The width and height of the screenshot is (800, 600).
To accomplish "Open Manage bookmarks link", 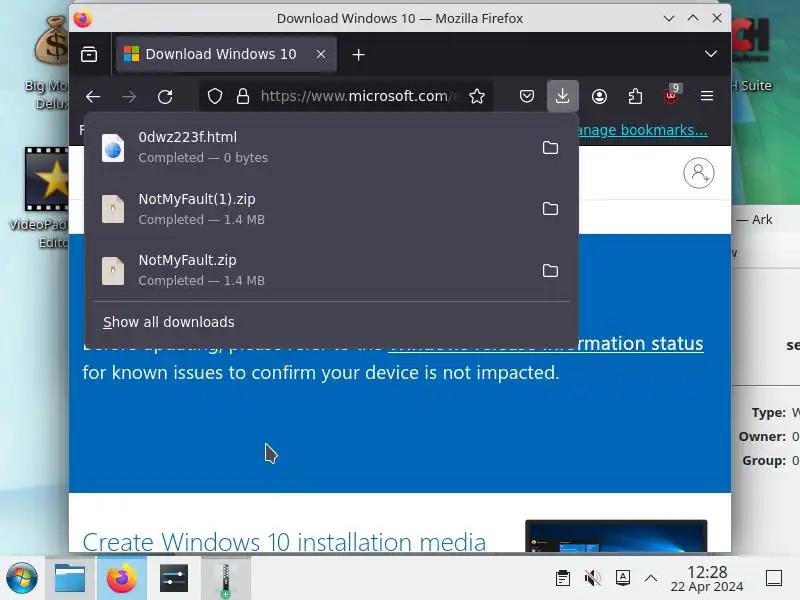I will [643, 130].
